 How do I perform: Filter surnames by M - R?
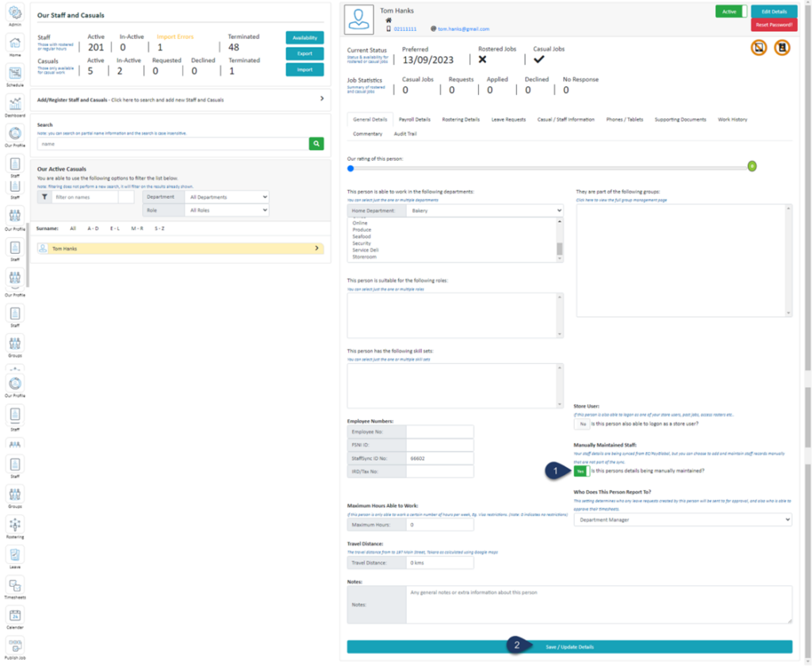[136, 228]
